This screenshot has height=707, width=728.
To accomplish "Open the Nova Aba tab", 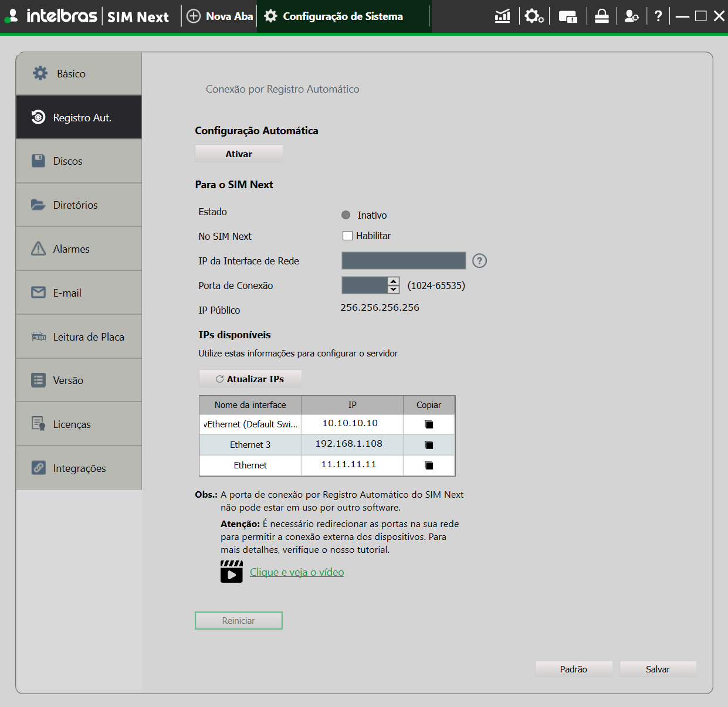I will [x=220, y=16].
